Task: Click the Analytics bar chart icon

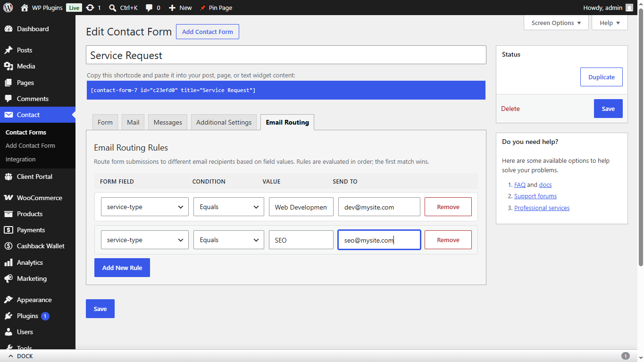Action: pyautogui.click(x=8, y=262)
